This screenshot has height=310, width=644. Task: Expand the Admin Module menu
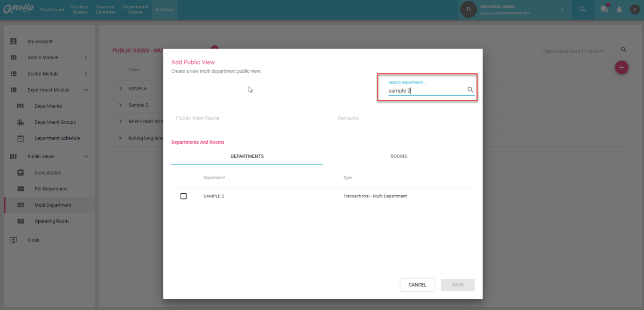pos(86,57)
